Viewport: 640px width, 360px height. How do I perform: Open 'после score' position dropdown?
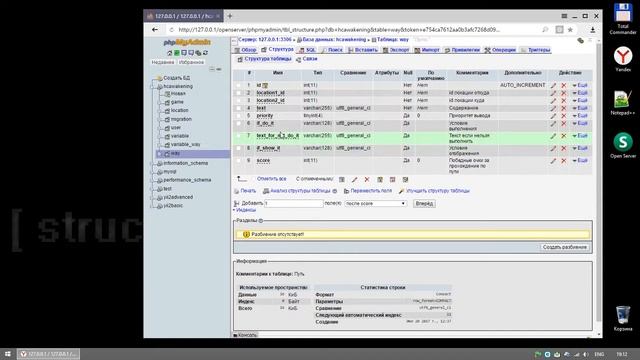(375, 203)
